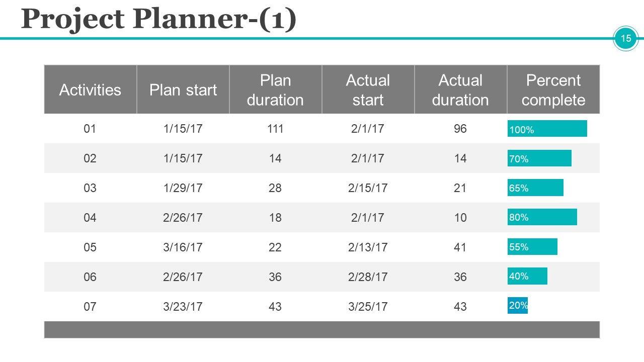644x362 pixels.
Task: Click the 40% progress bar
Action: 527,276
